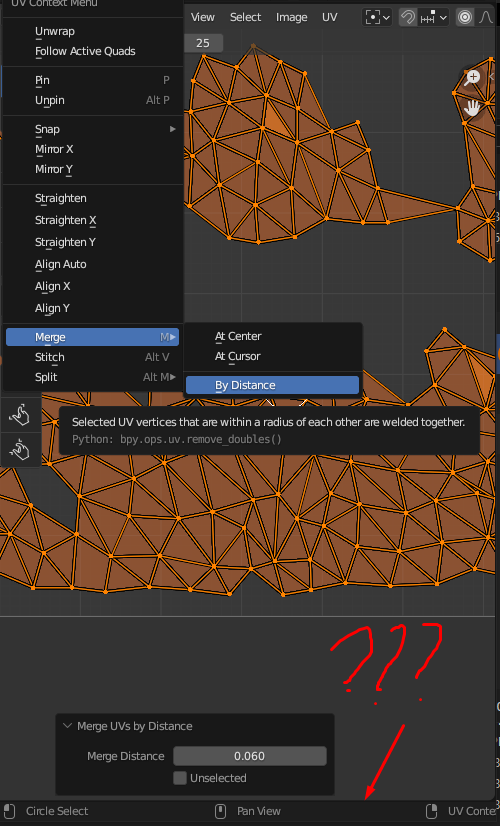Toggle the snap magnet icon
The image size is (500, 826).
click(407, 17)
